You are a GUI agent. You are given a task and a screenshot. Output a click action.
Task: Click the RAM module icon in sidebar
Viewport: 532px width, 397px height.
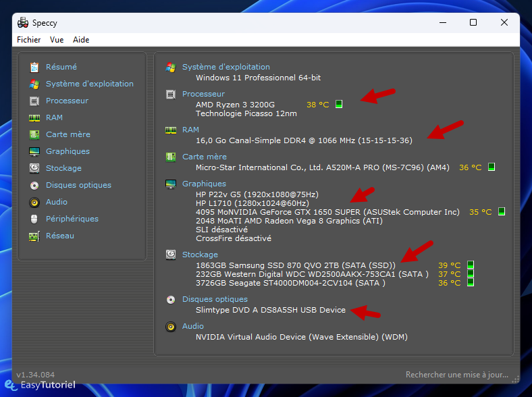(x=34, y=117)
